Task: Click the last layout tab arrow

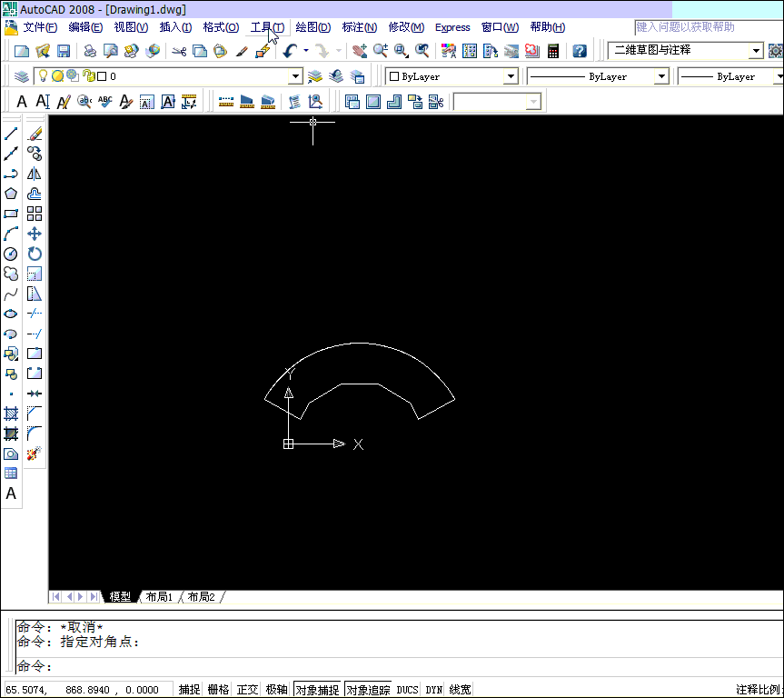Action: tap(94, 596)
